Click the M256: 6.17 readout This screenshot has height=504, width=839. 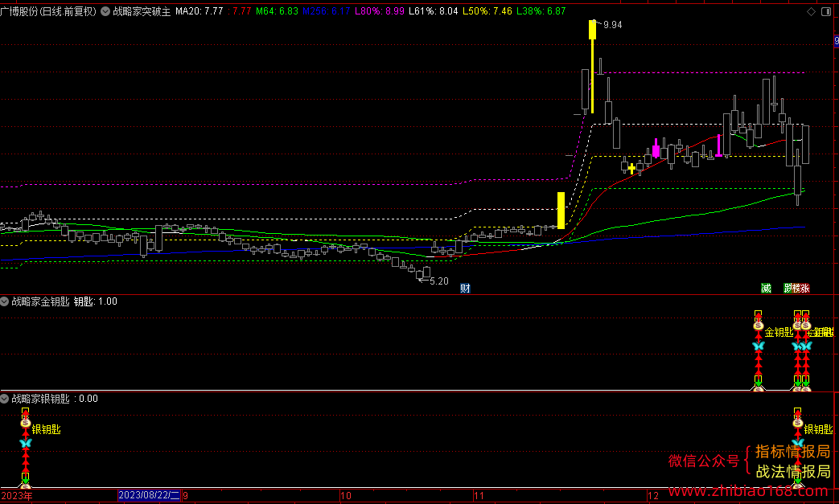point(327,11)
